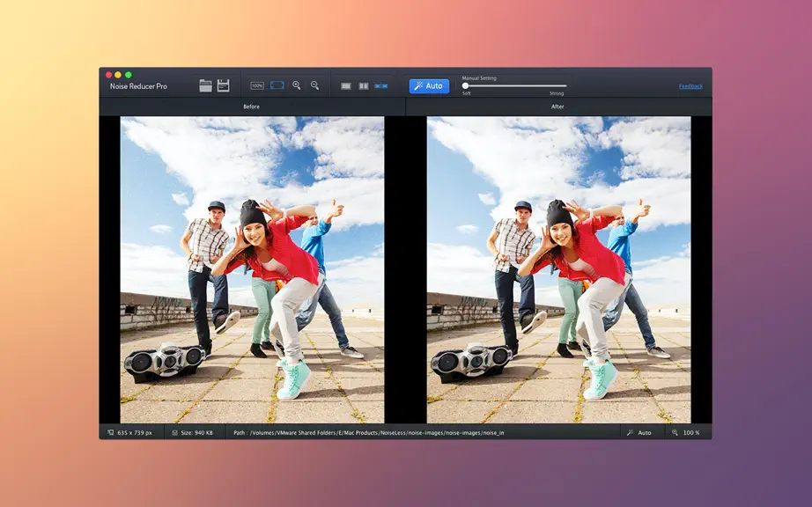Viewport: 812px width, 507px height.
Task: Zoom out with the magnifier minus icon
Action: pos(315,85)
